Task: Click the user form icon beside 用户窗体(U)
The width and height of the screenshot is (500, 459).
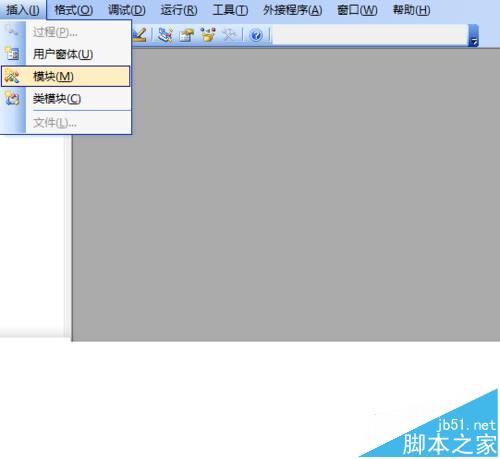Action: pos(12,54)
